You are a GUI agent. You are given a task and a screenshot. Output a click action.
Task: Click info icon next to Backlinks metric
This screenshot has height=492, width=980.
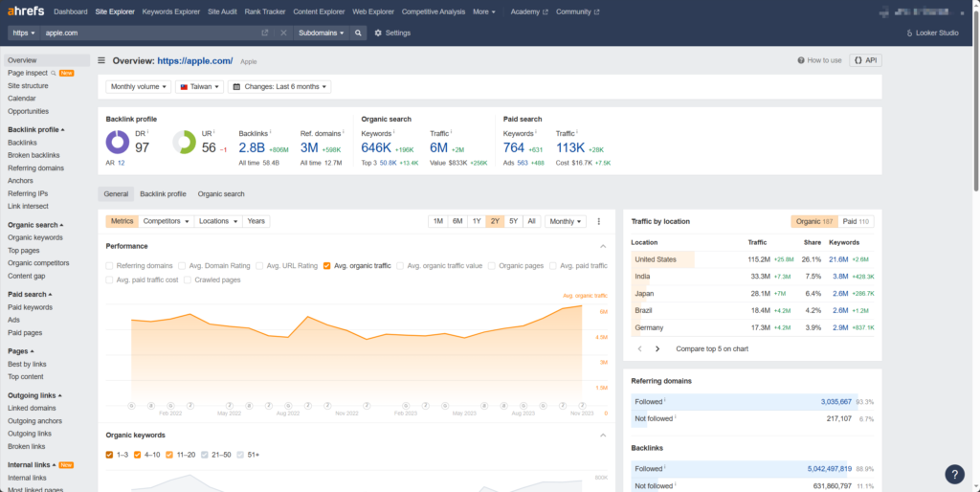[271, 132]
